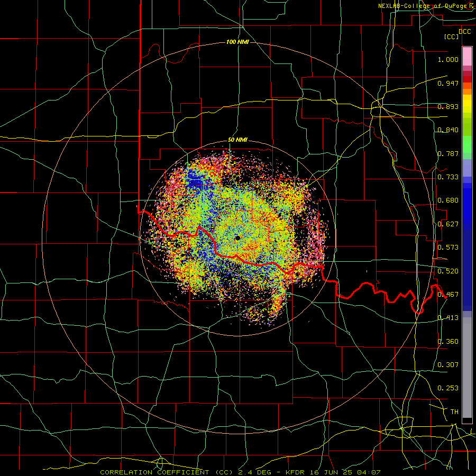Click the "TH" threshold legend label
The width and height of the screenshot is (476, 476).
tap(454, 412)
